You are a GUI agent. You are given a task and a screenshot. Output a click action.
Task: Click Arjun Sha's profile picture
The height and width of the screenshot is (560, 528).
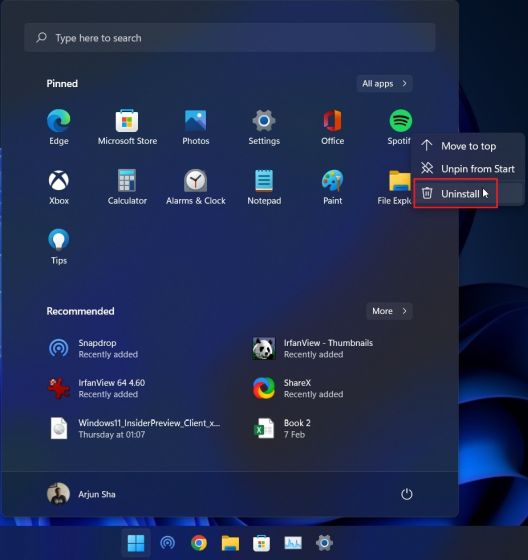click(x=58, y=494)
